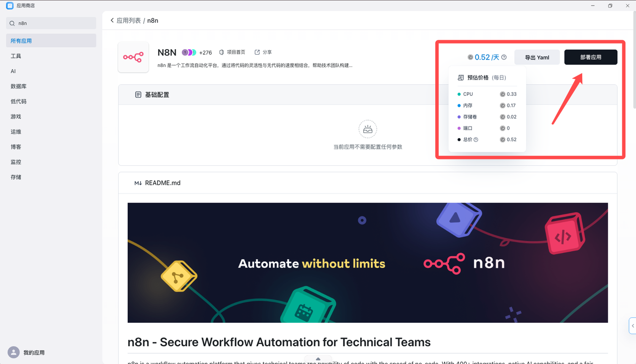The width and height of the screenshot is (636, 364).
Task: Click the 预估价格 (每日) heading
Action: [487, 78]
